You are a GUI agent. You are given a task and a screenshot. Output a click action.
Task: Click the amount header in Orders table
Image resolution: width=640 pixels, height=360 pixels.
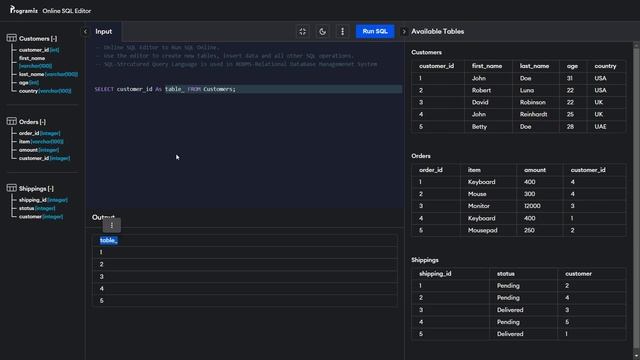pos(535,170)
